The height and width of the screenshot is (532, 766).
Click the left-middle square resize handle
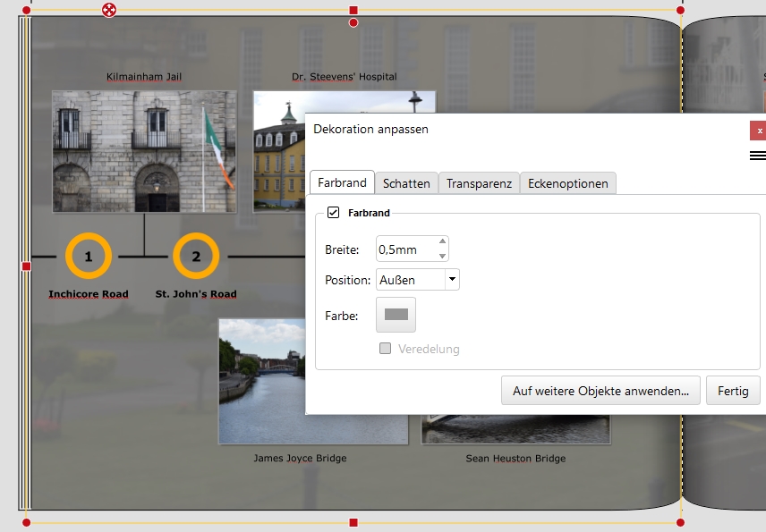tap(26, 266)
